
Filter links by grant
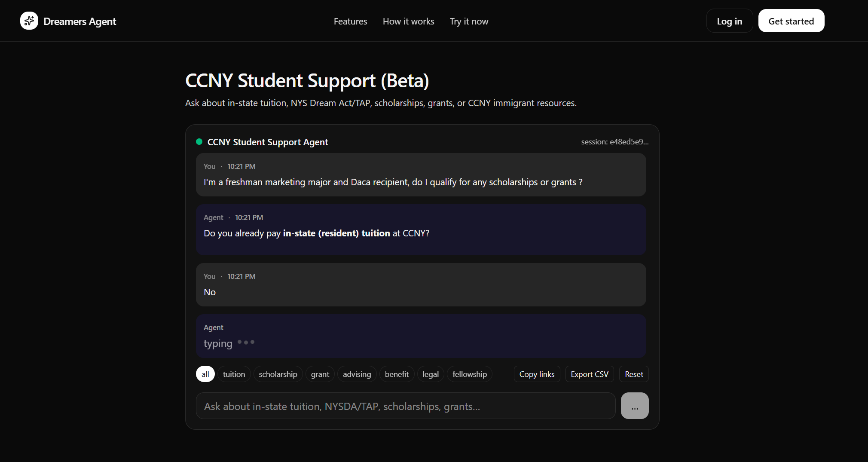(x=320, y=374)
